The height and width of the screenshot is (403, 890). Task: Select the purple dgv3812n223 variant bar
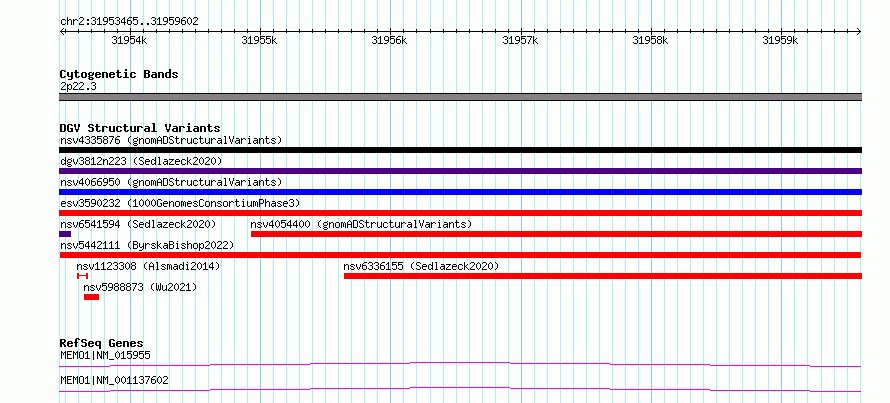coord(460,171)
